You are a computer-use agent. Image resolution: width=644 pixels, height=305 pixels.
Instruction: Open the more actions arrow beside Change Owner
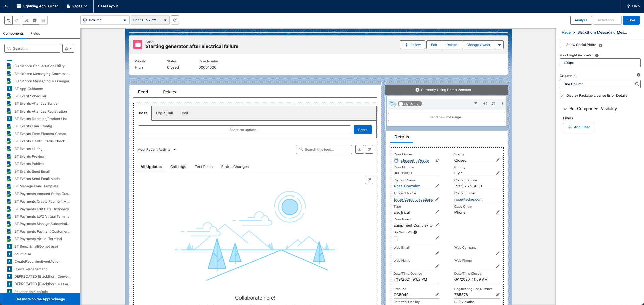[x=499, y=45]
